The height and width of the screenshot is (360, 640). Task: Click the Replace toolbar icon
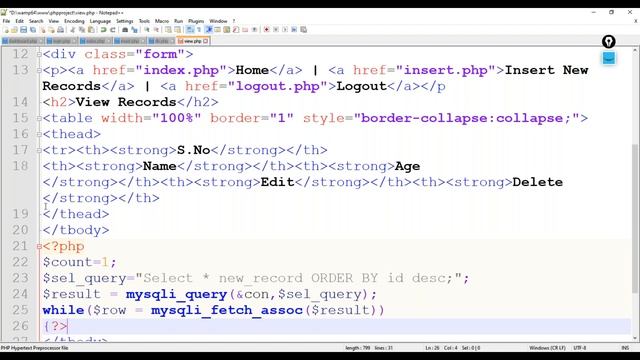tap(134, 30)
